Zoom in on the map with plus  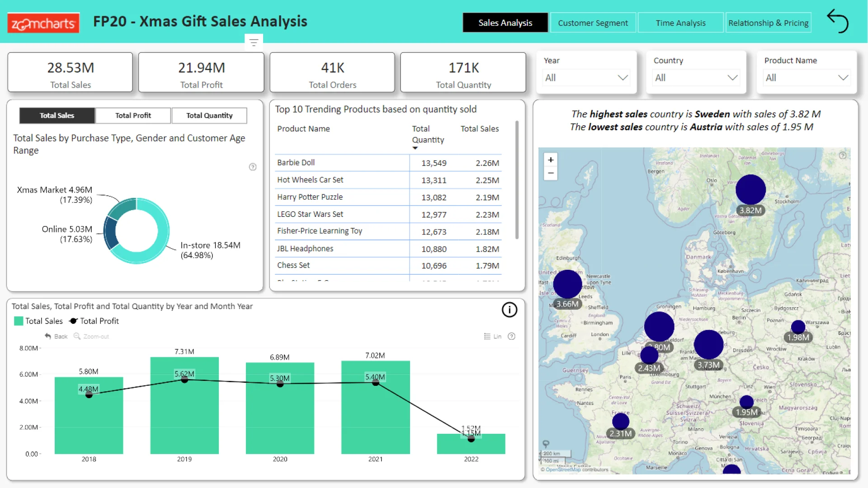pos(551,160)
